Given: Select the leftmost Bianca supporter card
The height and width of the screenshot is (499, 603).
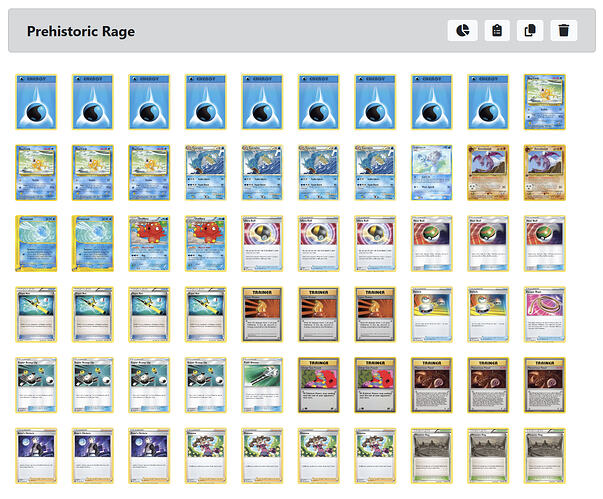Looking at the screenshot, I should point(205,456).
